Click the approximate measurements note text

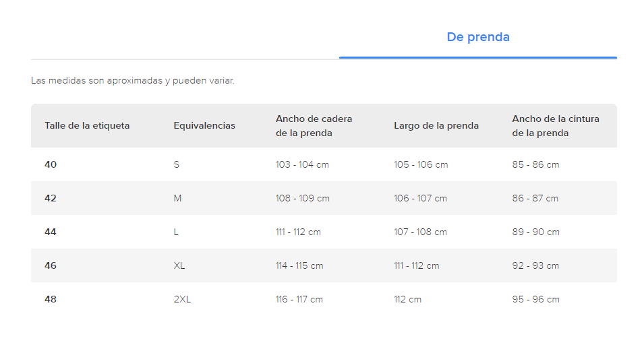click(133, 81)
